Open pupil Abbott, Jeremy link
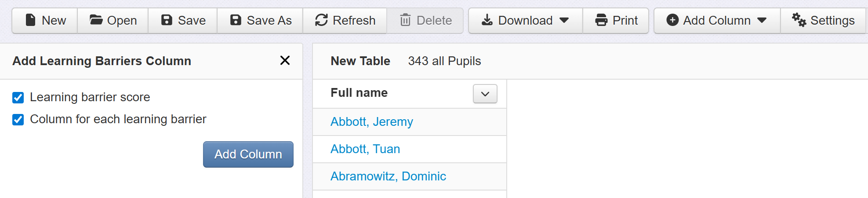868x198 pixels. point(371,122)
